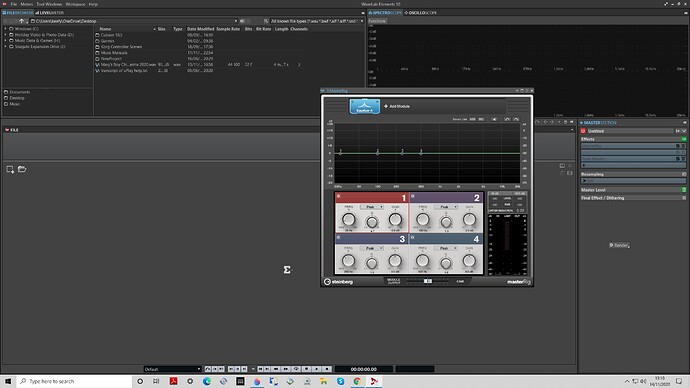690x388 pixels.
Task: Open Adobe Acrobat from the taskbar
Action: 173,381
